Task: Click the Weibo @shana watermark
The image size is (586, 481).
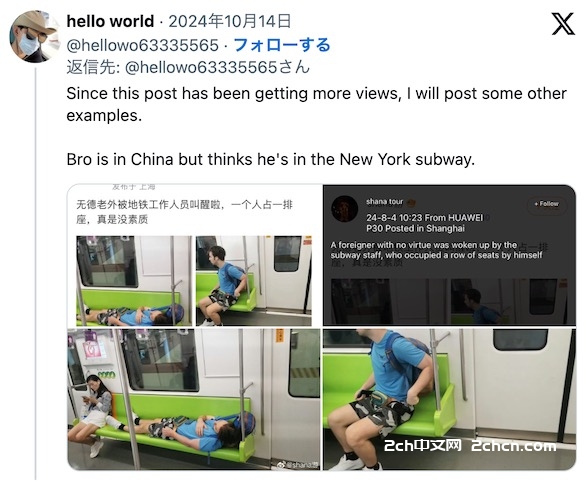Action: 296,465
